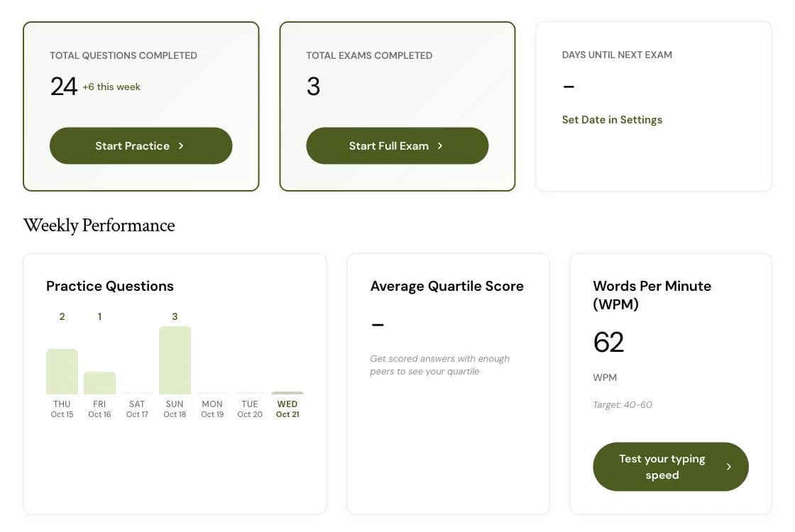This screenshot has height=532, width=795.
Task: Click the arrow icon in Test your typing speed
Action: tap(728, 467)
